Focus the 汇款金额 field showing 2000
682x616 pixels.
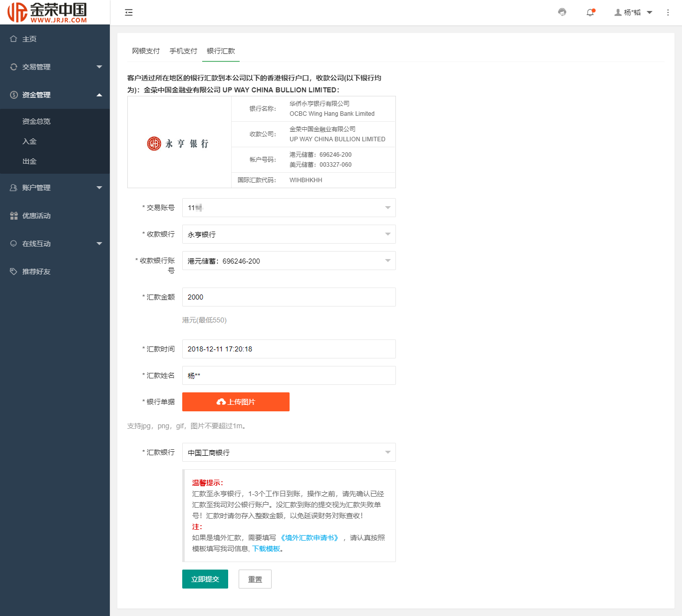(289, 297)
